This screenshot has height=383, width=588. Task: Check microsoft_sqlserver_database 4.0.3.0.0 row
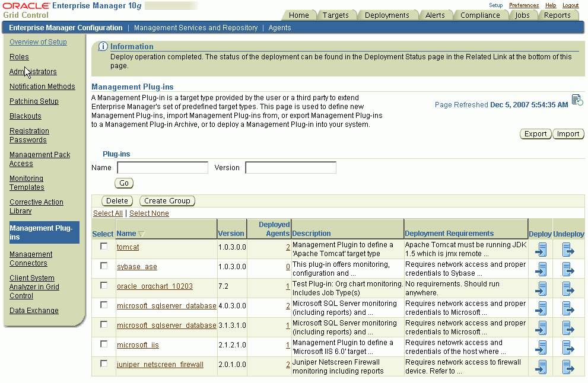click(104, 305)
